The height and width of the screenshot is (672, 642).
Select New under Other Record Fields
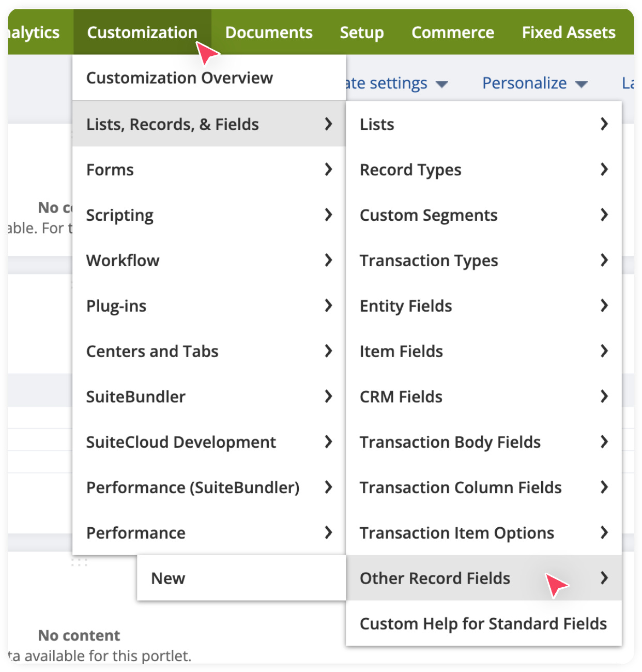tap(168, 578)
